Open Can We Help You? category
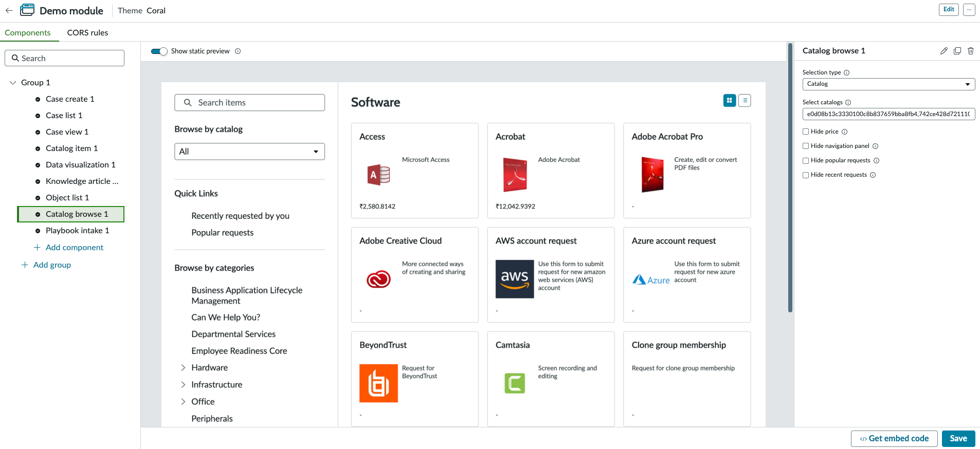Image resolution: width=980 pixels, height=449 pixels. point(226,317)
